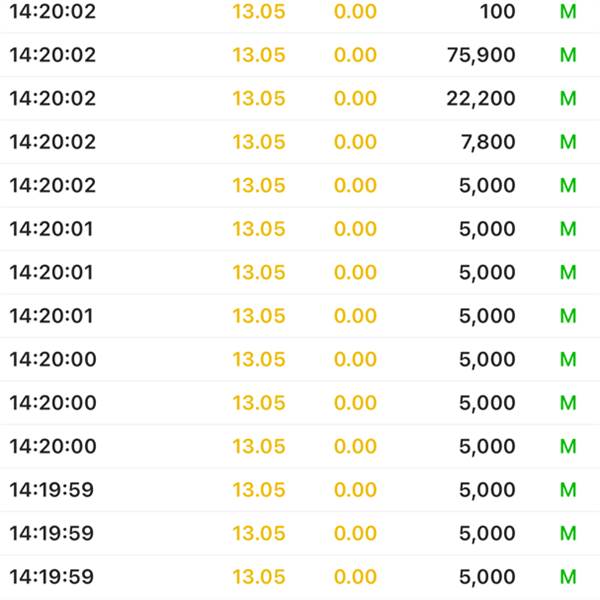Click the 0.00 change in the 7,800 row

tap(355, 142)
